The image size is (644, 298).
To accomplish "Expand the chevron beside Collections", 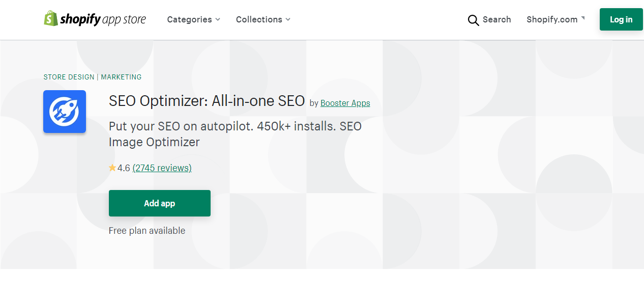I will (x=288, y=19).
